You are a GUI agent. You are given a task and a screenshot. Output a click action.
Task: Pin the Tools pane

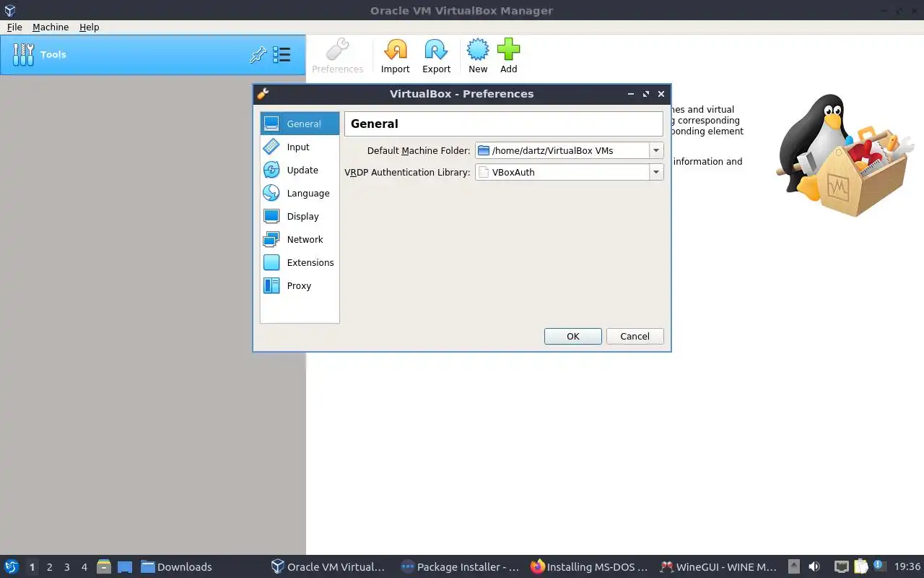(258, 55)
